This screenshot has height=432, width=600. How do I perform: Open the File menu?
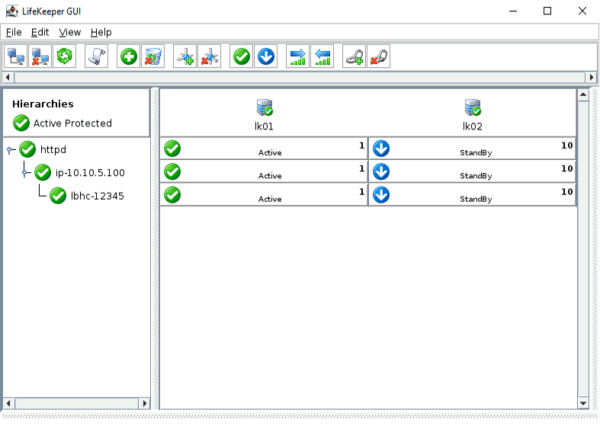point(14,32)
